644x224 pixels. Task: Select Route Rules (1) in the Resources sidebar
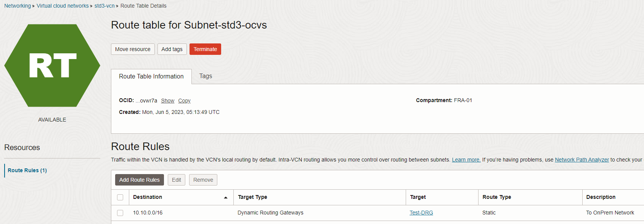(x=27, y=170)
